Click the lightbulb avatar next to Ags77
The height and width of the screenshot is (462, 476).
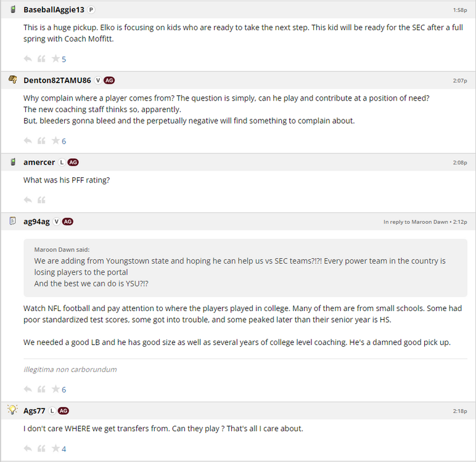click(x=12, y=410)
